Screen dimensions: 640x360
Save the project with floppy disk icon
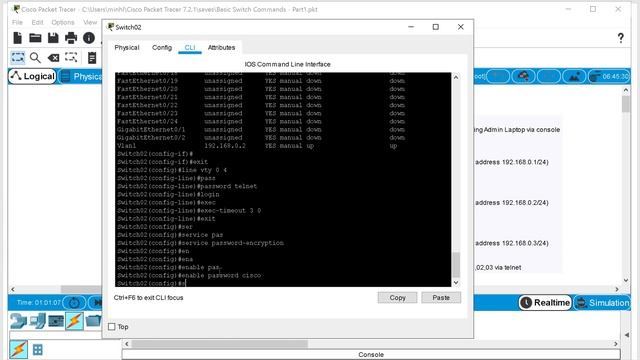pos(53,38)
